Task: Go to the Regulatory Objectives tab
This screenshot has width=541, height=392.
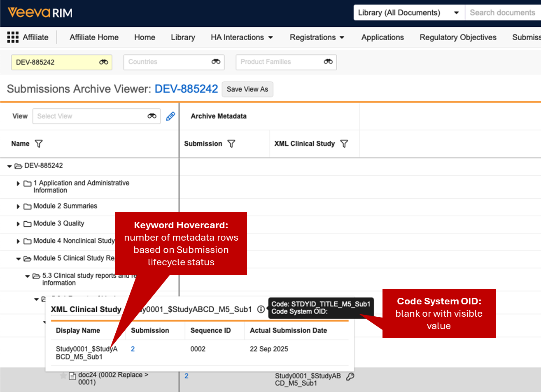Action: point(458,37)
